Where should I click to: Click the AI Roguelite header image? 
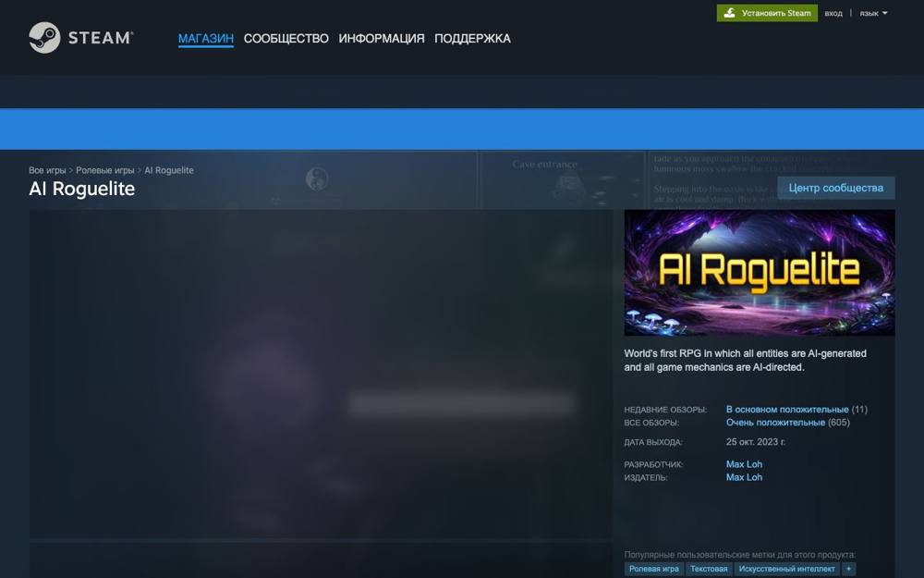[759, 273]
